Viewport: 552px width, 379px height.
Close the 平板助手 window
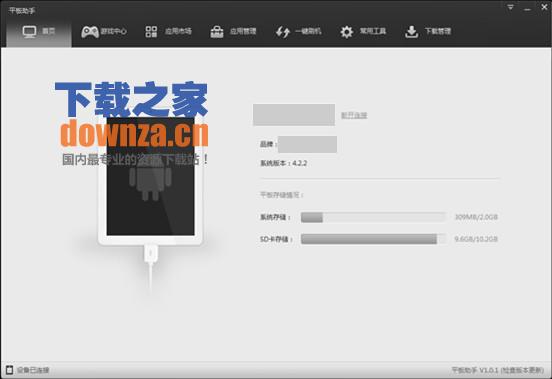[544, 7]
